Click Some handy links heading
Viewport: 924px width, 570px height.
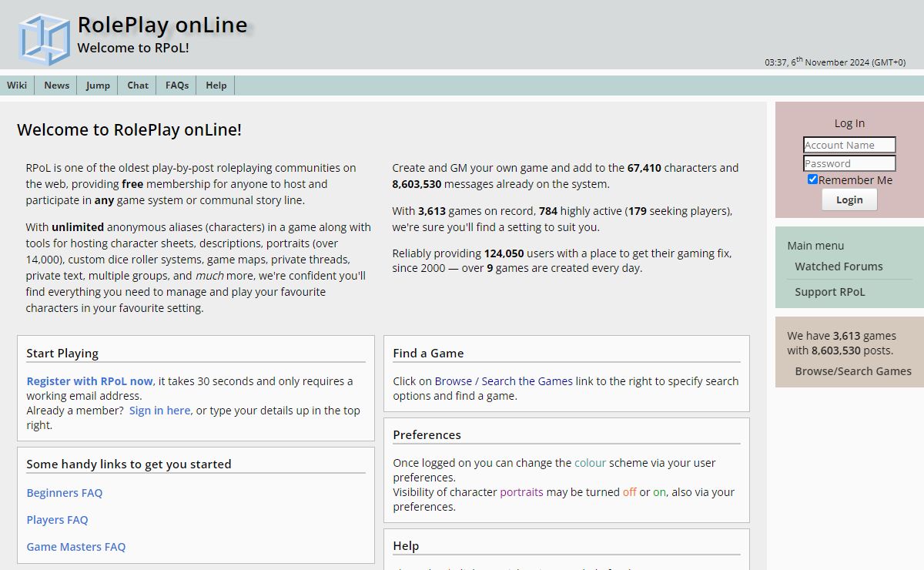[129, 464]
